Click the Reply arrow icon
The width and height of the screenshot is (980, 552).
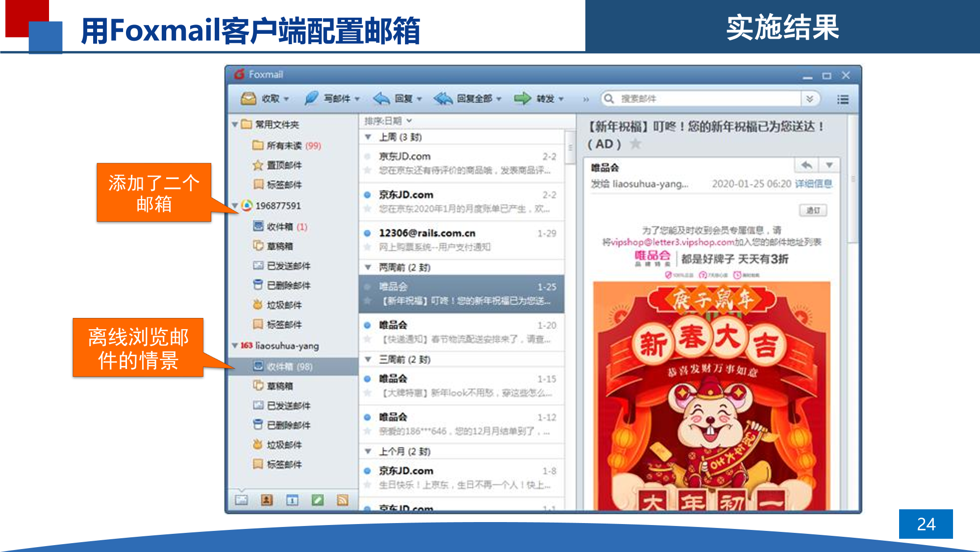tap(381, 99)
